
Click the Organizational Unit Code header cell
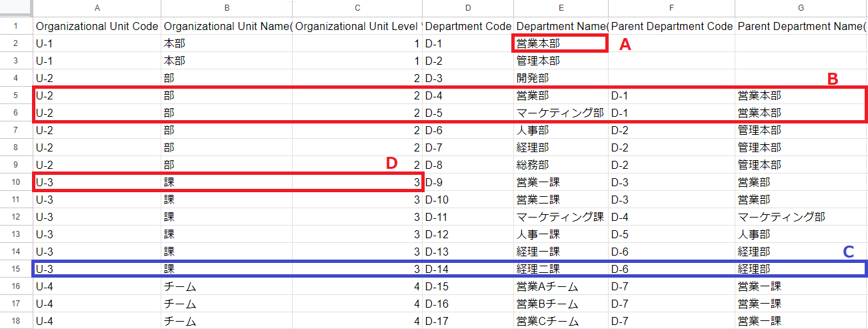point(97,26)
